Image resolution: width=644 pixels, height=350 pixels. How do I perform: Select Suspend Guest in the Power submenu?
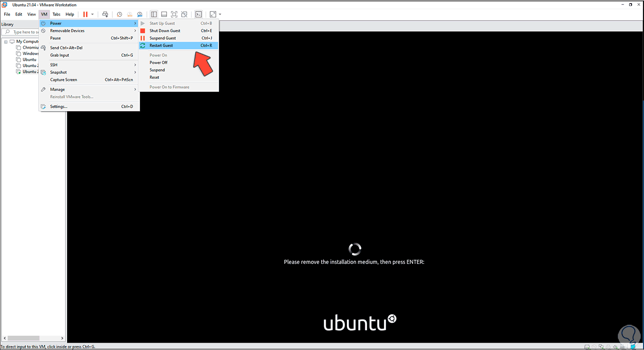(x=178, y=38)
